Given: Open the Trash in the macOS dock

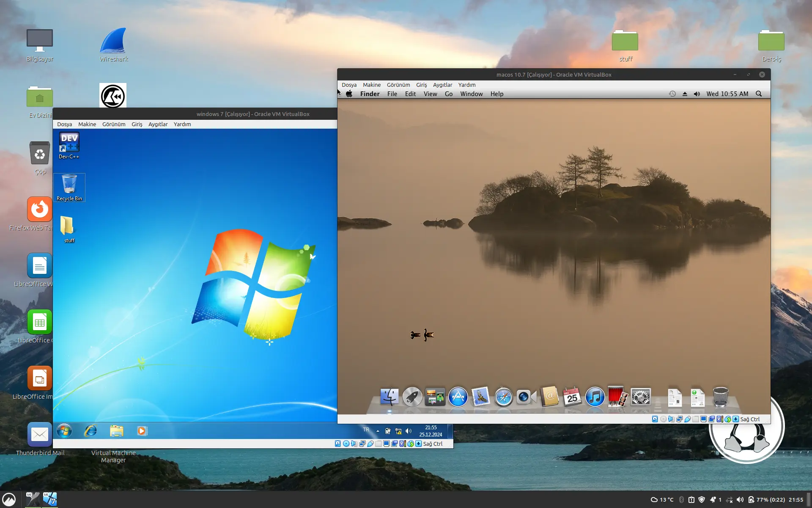Looking at the screenshot, I should 720,397.
